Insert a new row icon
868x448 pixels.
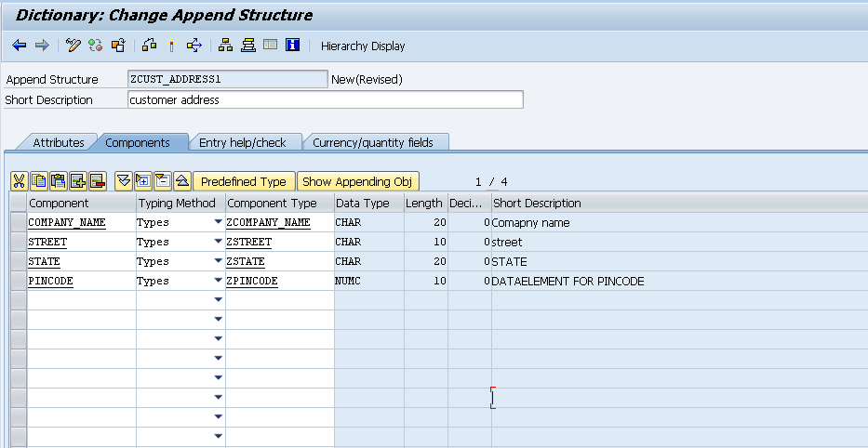coord(77,181)
